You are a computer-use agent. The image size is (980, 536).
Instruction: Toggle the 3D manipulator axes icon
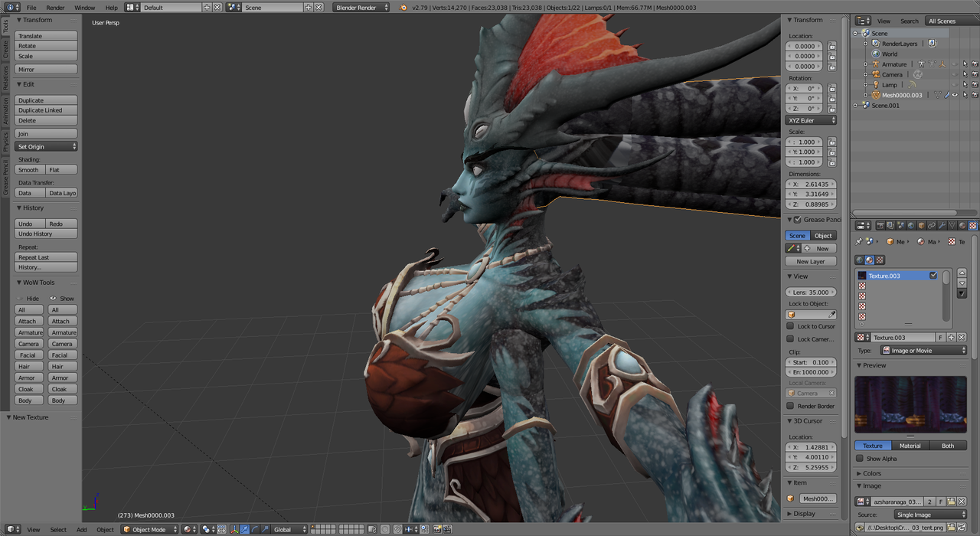[x=234, y=529]
